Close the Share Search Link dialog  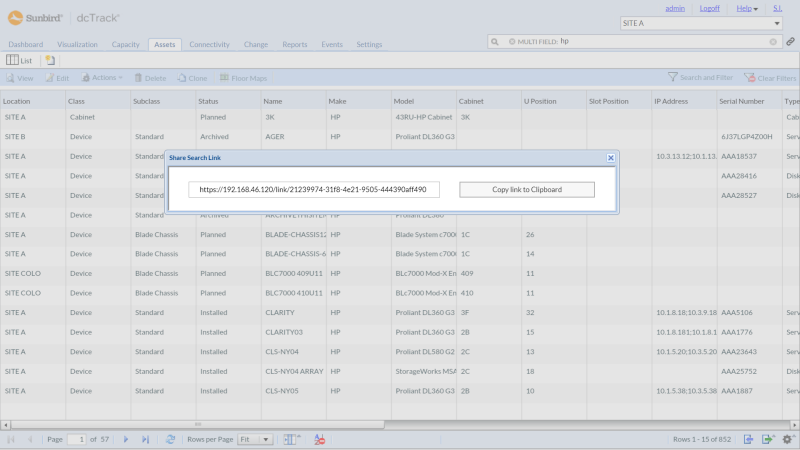click(611, 158)
